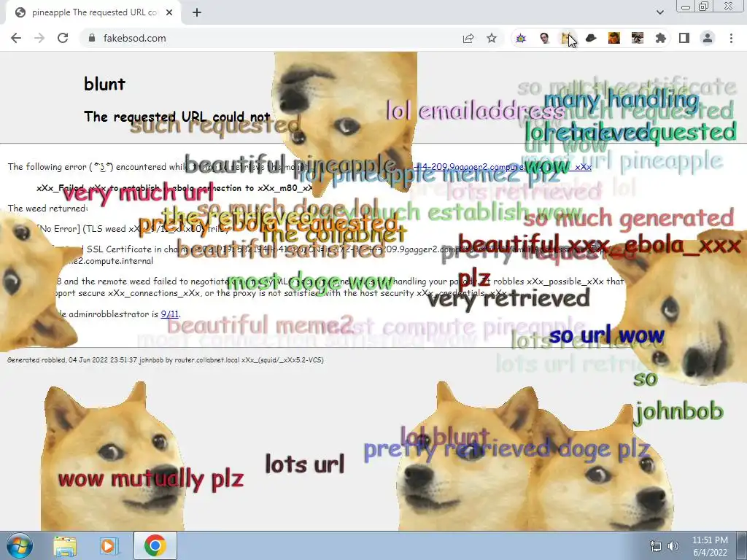Viewport: 747px width, 560px height.
Task: Open the purple starburst extension
Action: (521, 38)
